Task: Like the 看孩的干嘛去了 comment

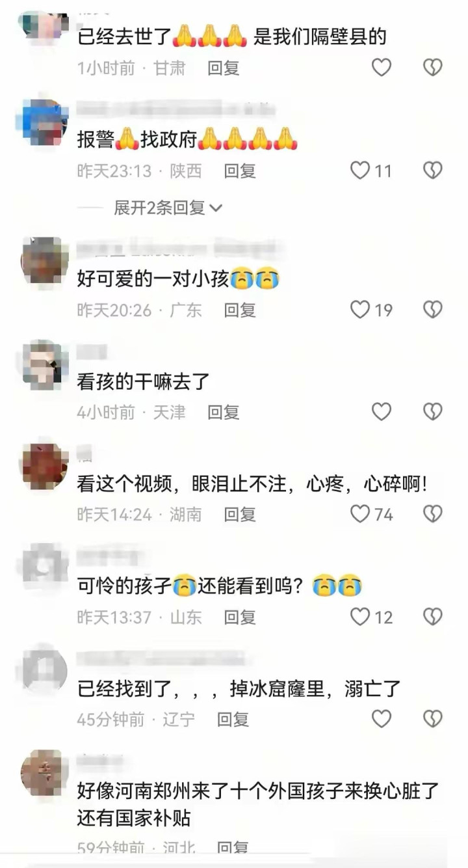Action: coord(382,411)
